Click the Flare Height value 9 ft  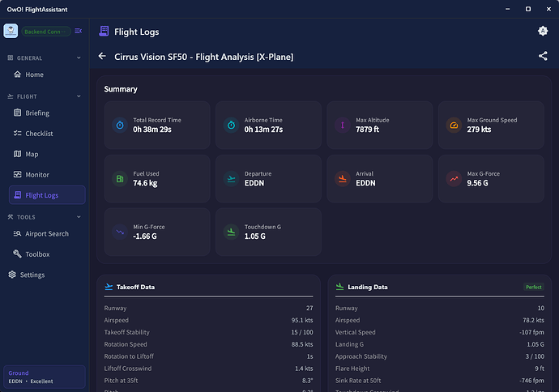540,369
